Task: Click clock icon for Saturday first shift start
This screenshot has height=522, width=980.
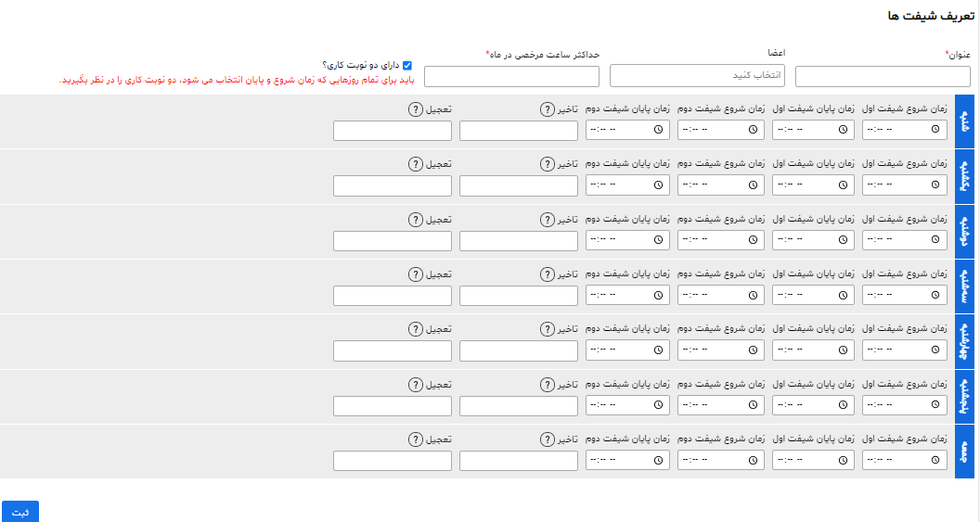Action: point(935,129)
